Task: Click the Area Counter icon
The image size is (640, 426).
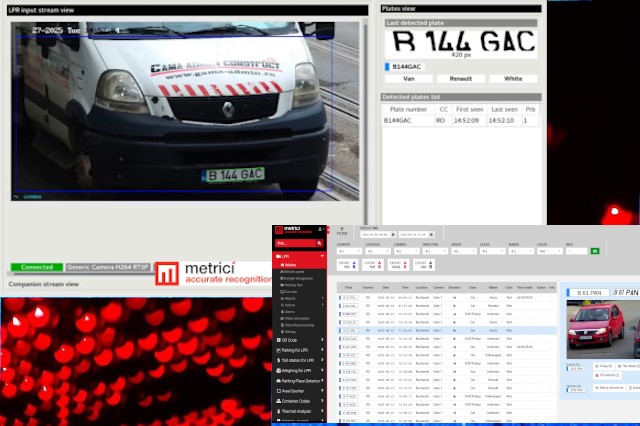Action: 278,391
